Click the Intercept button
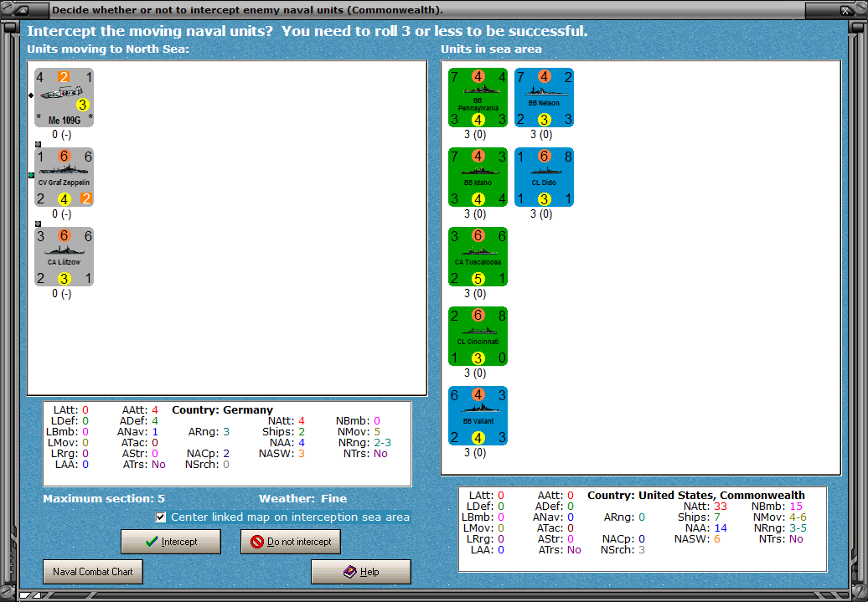This screenshot has height=602, width=868. pos(171,542)
